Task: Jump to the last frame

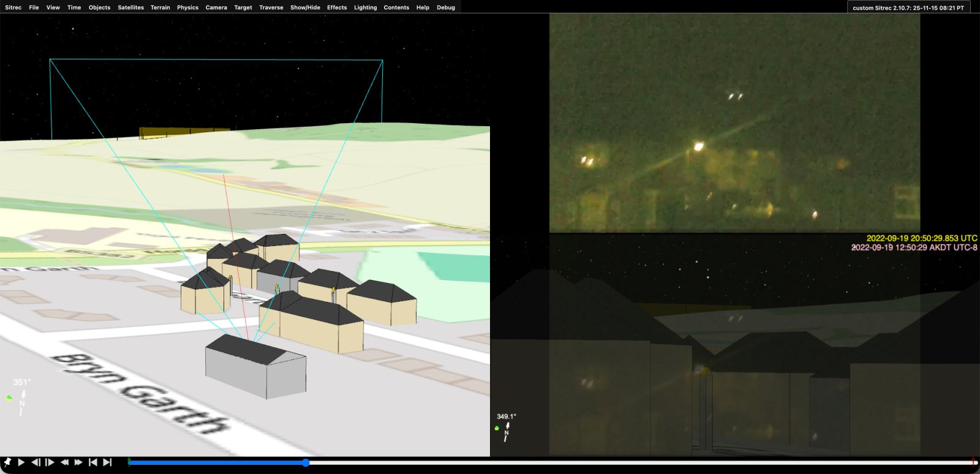Action: (107, 462)
